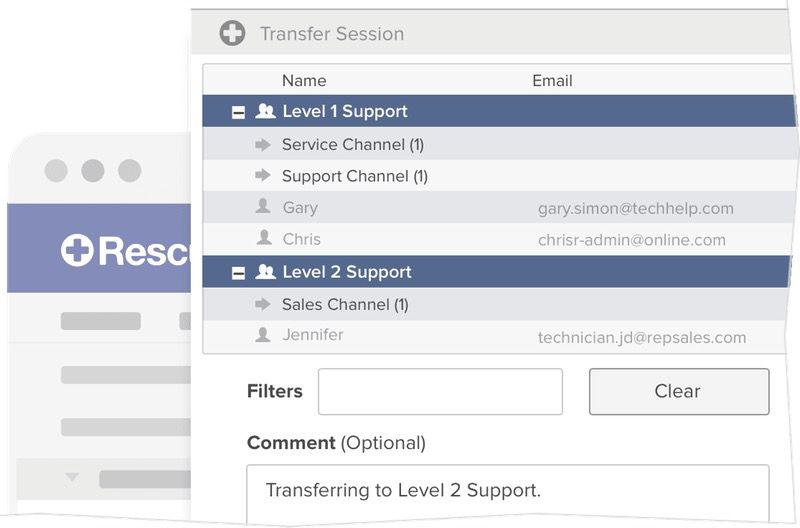Sort the list by Name column

(x=304, y=81)
